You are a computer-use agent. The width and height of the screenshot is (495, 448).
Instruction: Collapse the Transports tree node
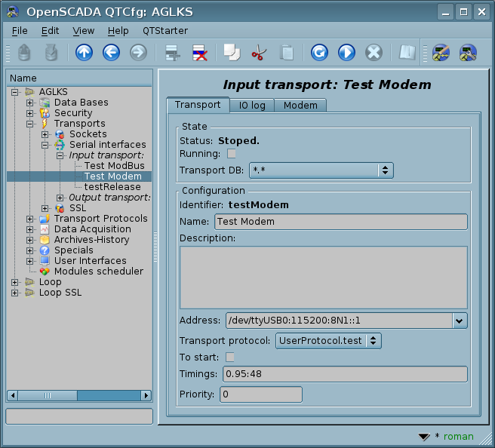click(x=29, y=124)
